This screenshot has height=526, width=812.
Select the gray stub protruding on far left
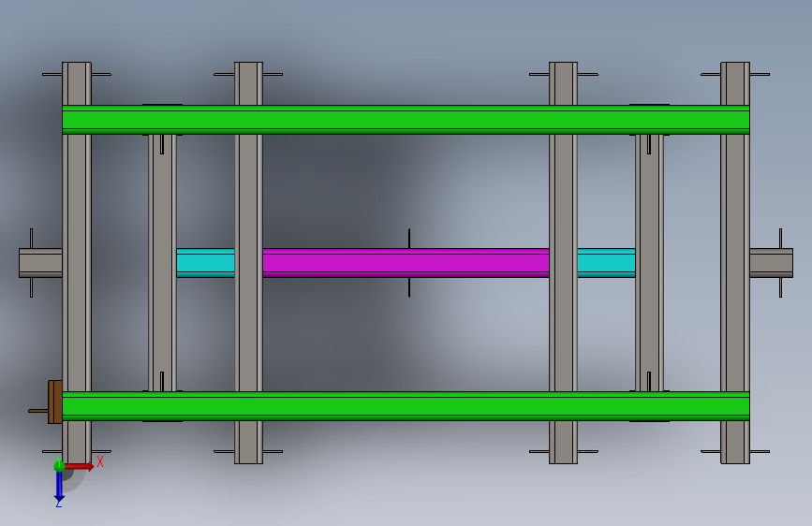click(x=40, y=263)
